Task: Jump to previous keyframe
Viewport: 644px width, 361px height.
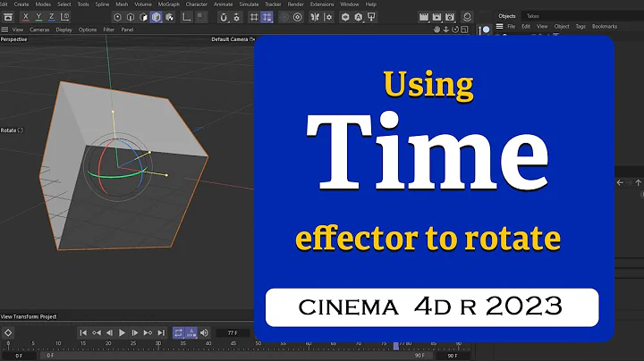Action: 96,332
